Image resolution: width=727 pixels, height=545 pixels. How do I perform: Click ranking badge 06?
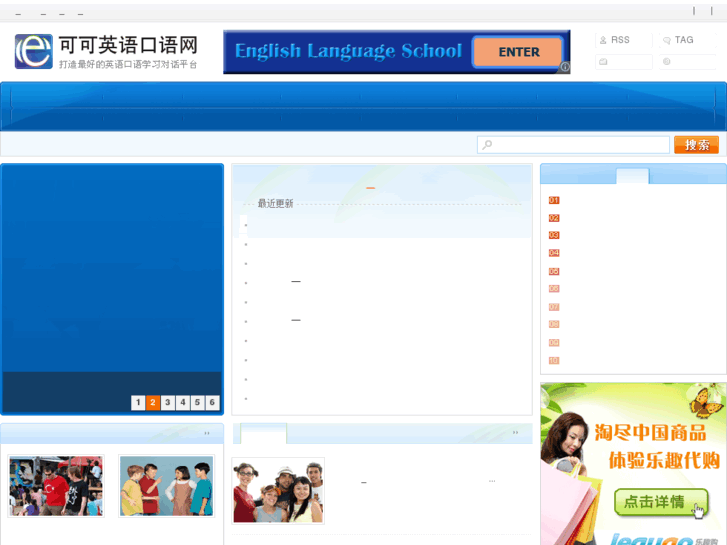(554, 289)
